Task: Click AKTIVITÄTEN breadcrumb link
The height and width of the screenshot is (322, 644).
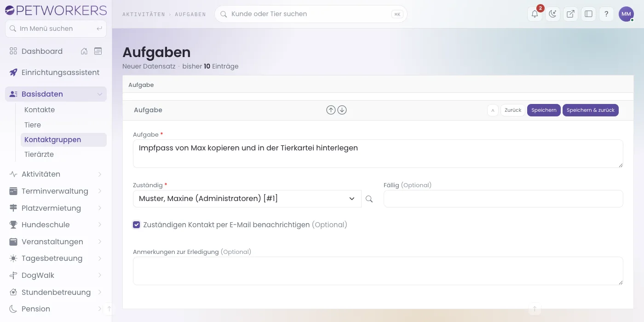Action: 144,14
